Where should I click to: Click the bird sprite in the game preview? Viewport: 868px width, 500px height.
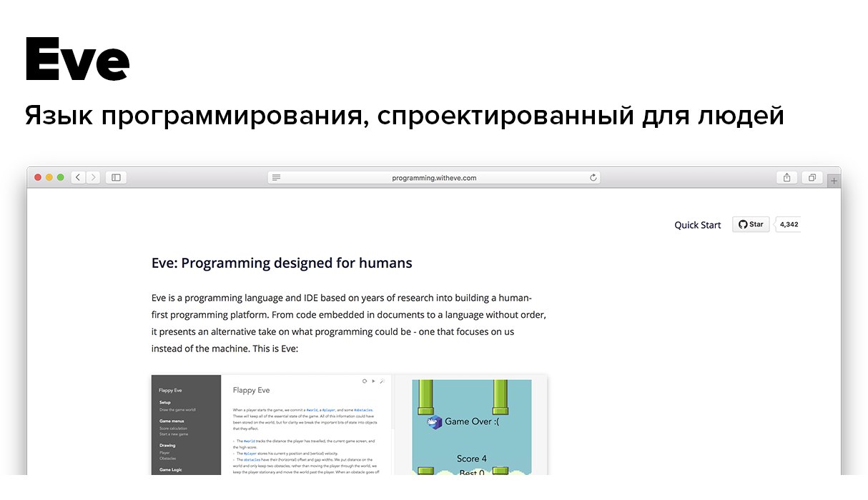coord(434,422)
